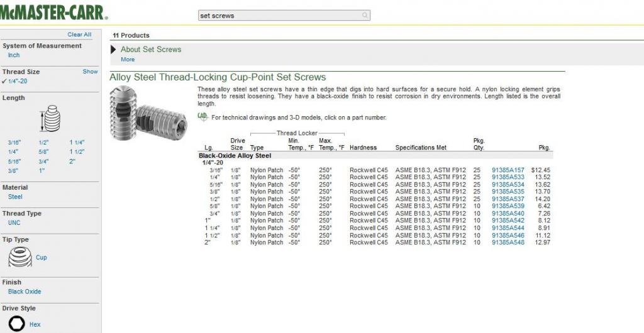The image size is (644, 333).
Task: Click the Specifications Met column header
Action: (421, 148)
